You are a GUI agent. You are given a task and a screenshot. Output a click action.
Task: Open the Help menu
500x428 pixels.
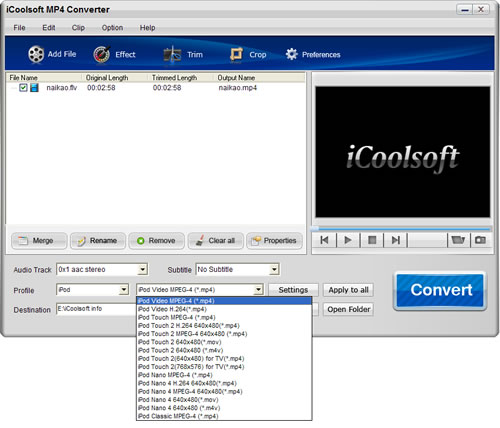tap(147, 28)
